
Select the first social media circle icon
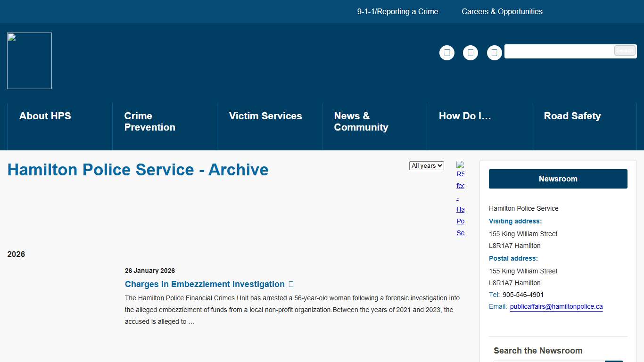pyautogui.click(x=446, y=53)
